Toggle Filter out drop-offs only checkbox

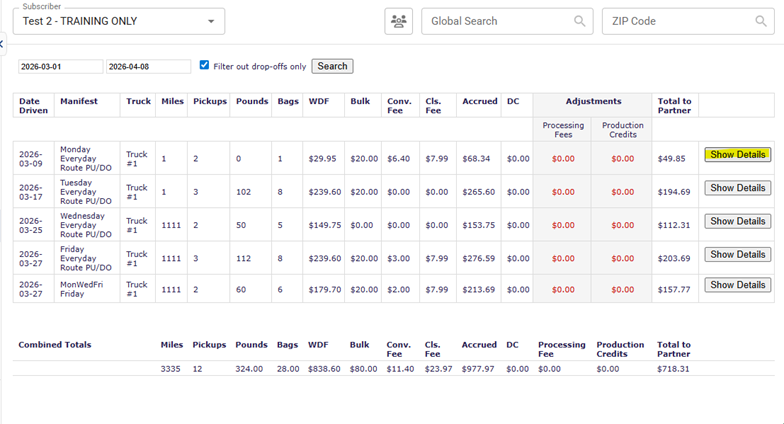(x=205, y=65)
